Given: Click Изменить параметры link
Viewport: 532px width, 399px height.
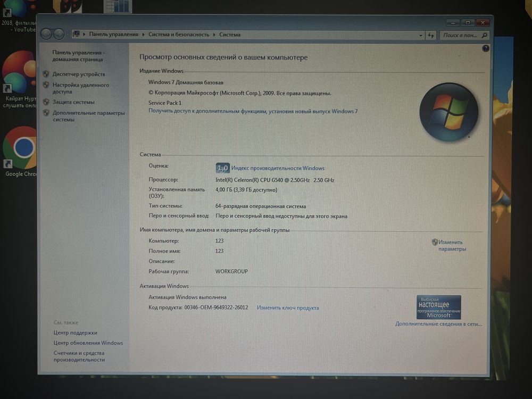Looking at the screenshot, I should tap(452, 245).
